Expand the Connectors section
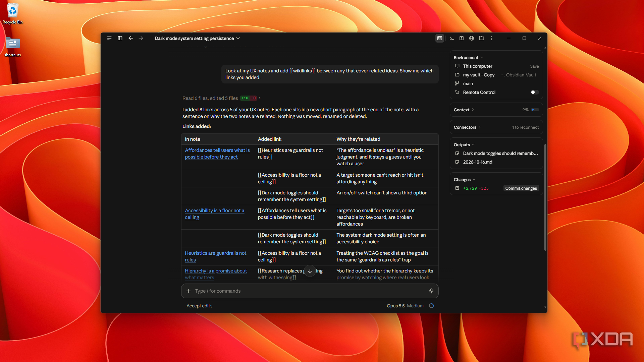The image size is (644, 362). tap(467, 127)
